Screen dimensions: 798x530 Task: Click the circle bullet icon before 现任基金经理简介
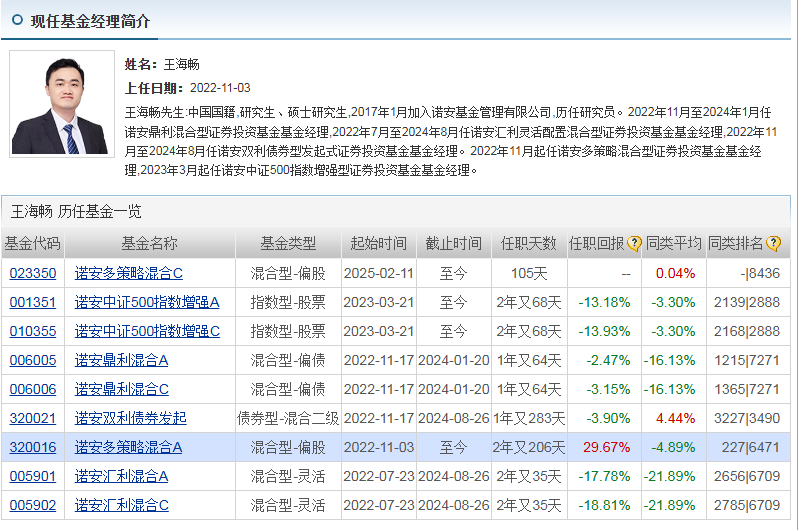pos(17,20)
